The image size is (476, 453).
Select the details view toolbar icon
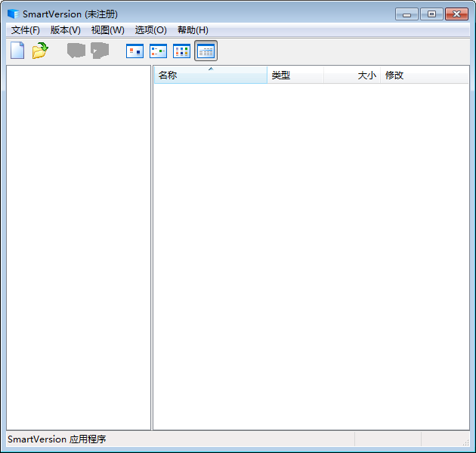206,51
